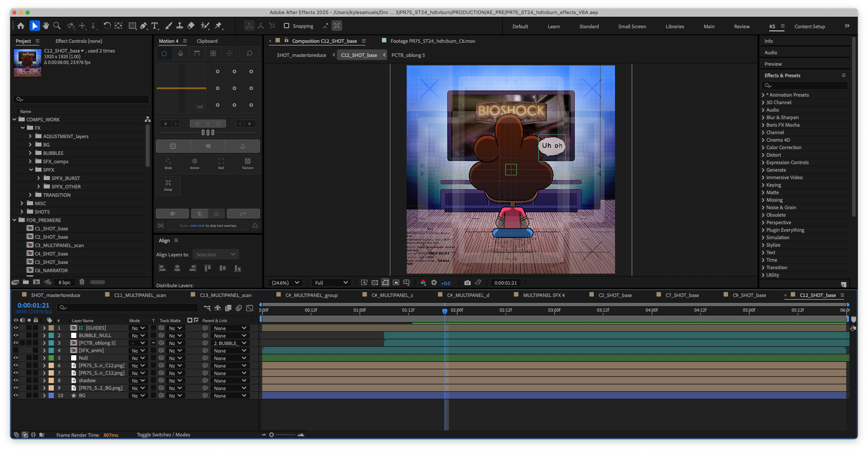Hide the [GUIDES] layer

click(x=16, y=328)
